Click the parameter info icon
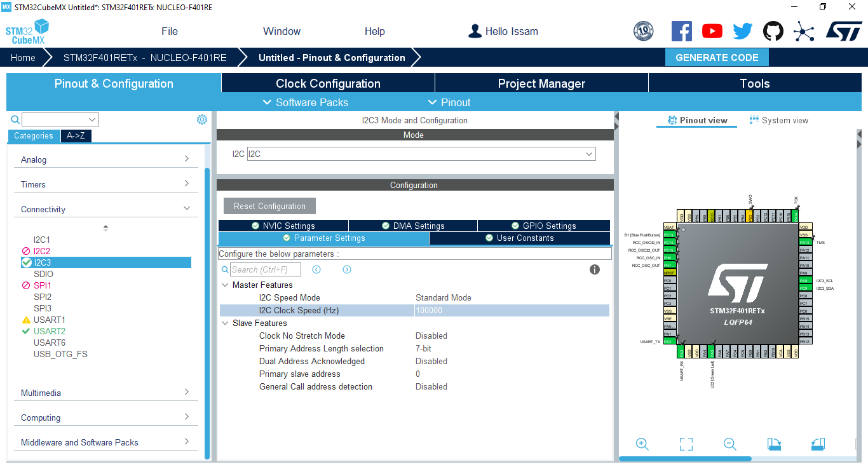868x469 pixels. click(x=595, y=269)
